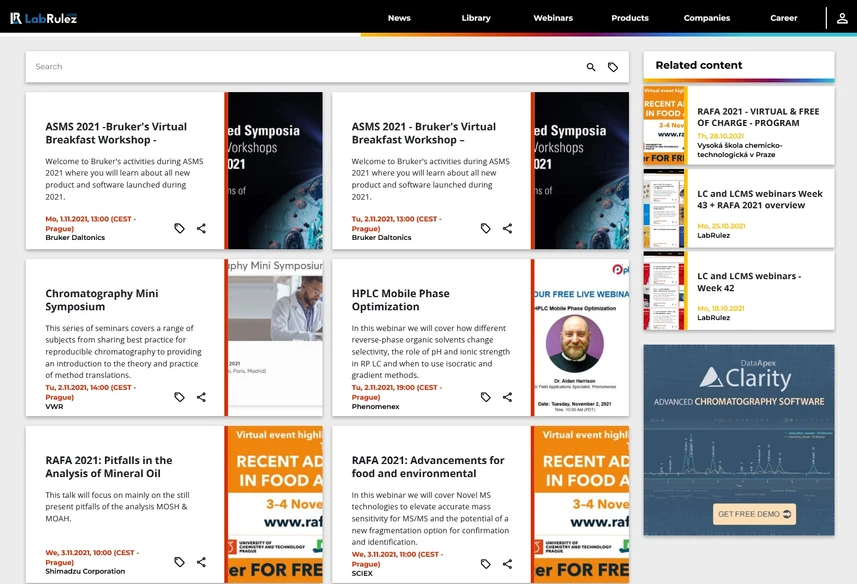Open the Career page
Viewport: 857px width, 584px height.
(x=784, y=18)
